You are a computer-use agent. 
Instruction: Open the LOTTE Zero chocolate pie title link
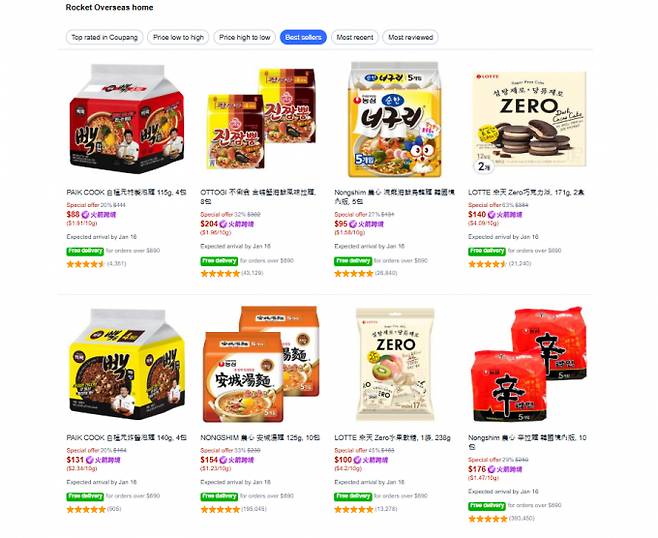pos(526,192)
